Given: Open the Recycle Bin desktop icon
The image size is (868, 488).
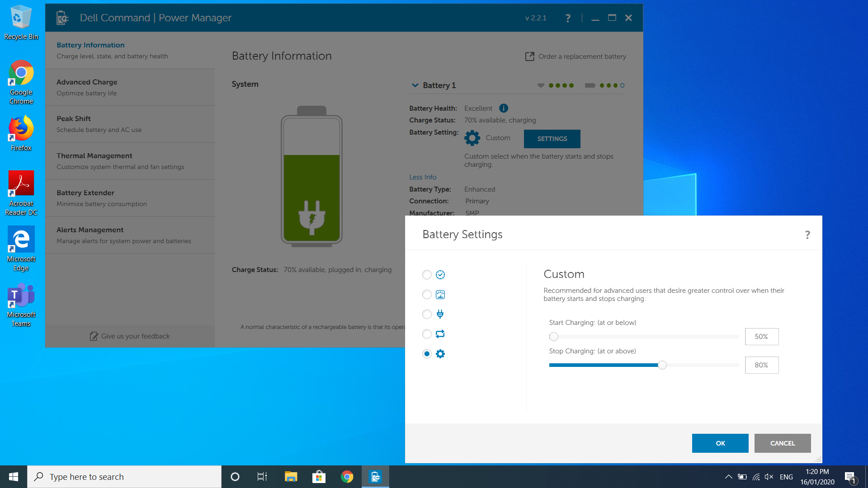Looking at the screenshot, I should coord(21,23).
